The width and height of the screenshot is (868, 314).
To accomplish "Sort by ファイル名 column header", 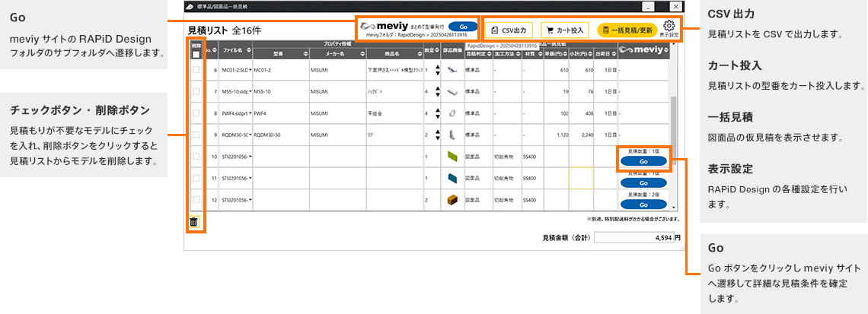I will pyautogui.click(x=235, y=54).
